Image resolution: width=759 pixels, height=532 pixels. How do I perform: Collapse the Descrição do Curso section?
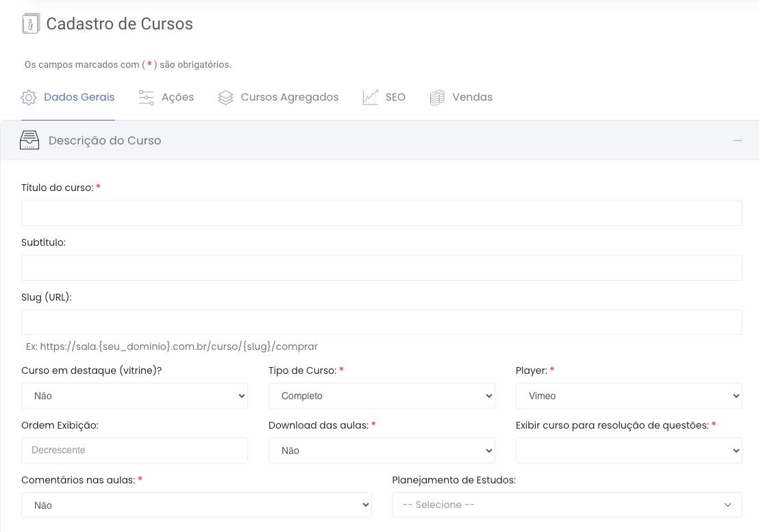coord(737,140)
